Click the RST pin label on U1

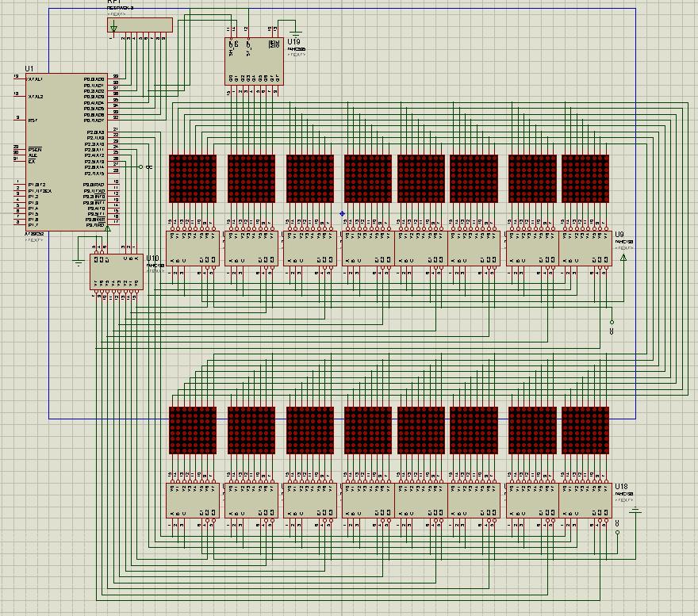[x=33, y=121]
